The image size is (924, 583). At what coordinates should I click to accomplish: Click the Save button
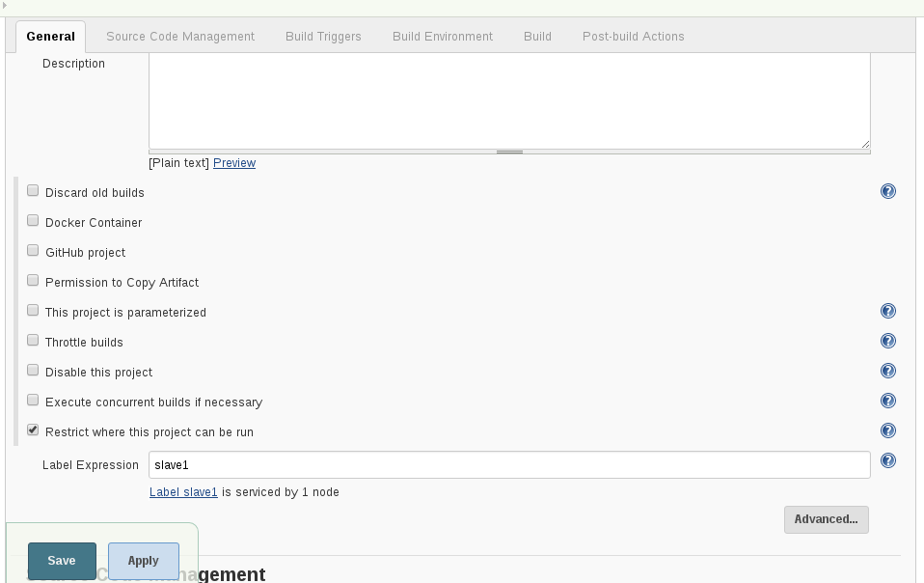tap(61, 560)
